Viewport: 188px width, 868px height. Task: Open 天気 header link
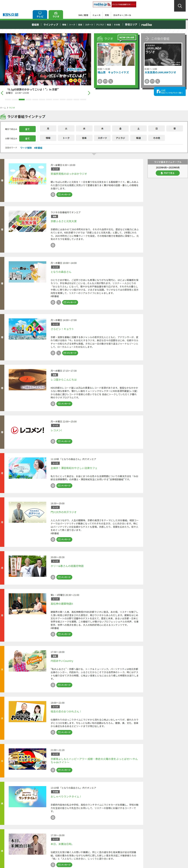point(107,15)
